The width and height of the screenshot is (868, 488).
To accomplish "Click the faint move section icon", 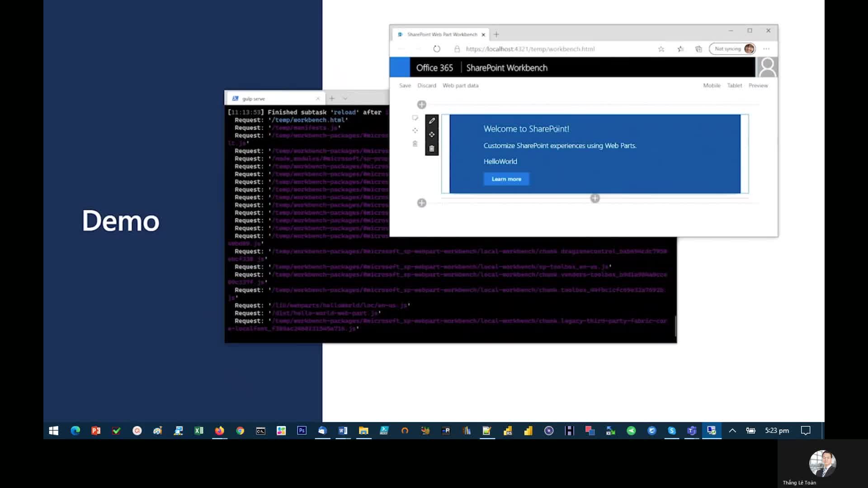I will click(x=415, y=131).
